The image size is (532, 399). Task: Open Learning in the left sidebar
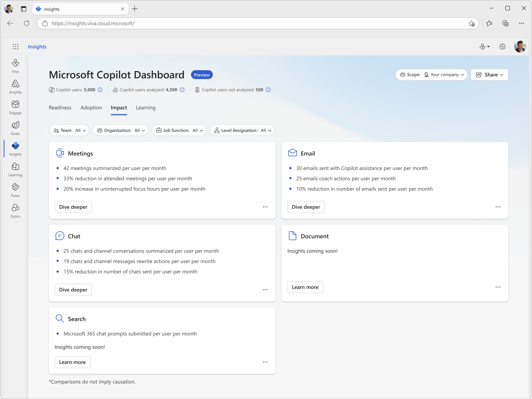tap(15, 169)
